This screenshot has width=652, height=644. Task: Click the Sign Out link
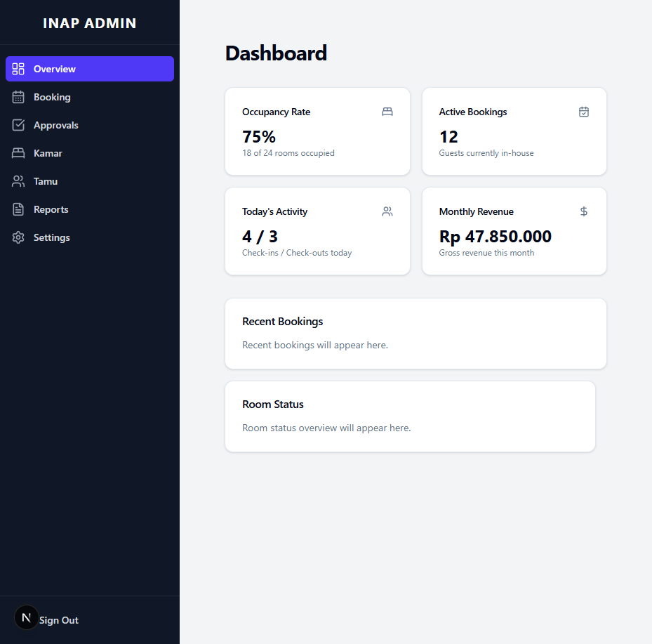(59, 619)
